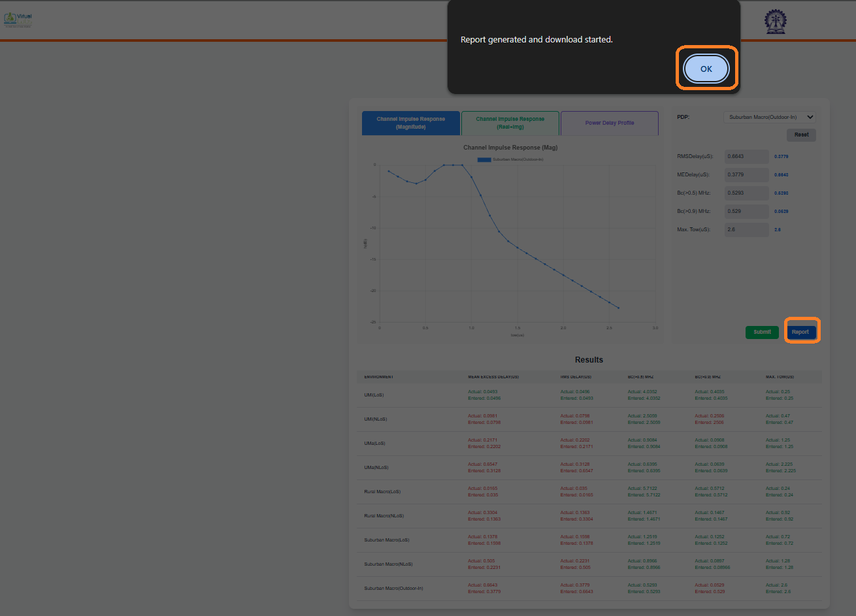
Task: Click the blue Report button
Action: coord(800,332)
